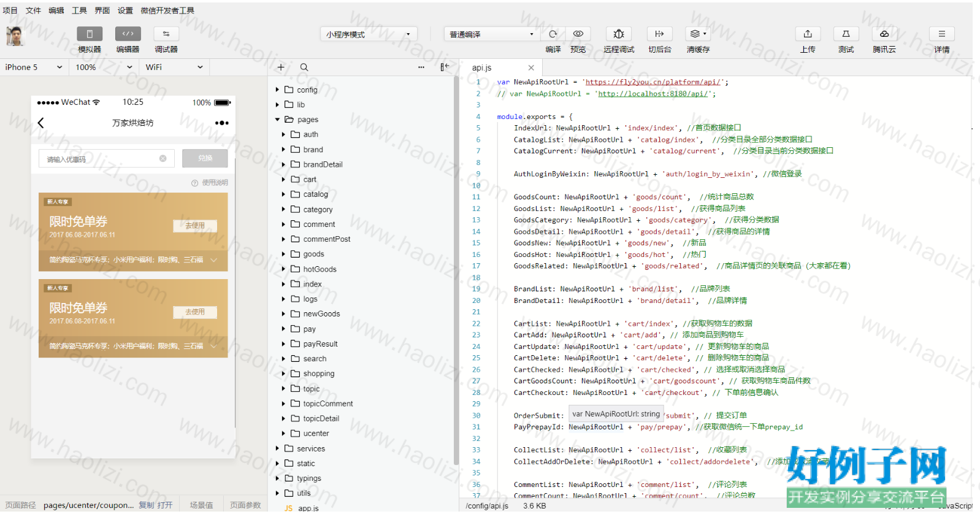Tap the usage instructions (使用说明) help icon

coord(195,183)
